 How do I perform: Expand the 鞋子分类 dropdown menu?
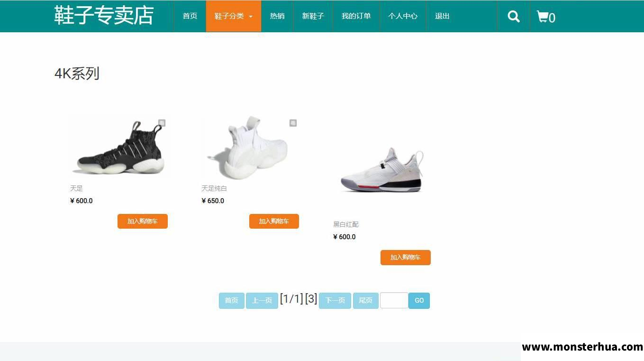pos(234,16)
